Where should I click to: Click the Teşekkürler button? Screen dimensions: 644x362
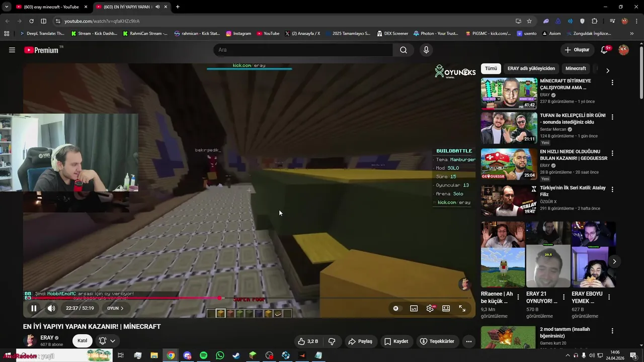click(x=437, y=341)
